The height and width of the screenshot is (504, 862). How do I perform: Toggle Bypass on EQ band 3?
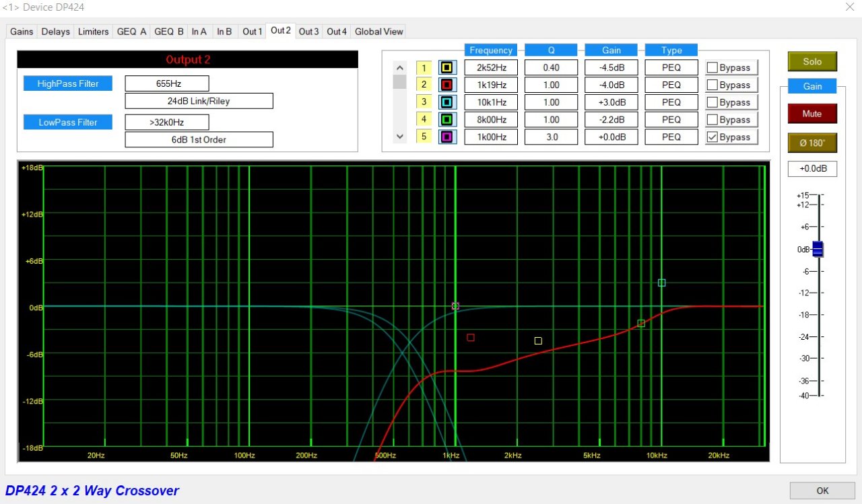[x=712, y=102]
